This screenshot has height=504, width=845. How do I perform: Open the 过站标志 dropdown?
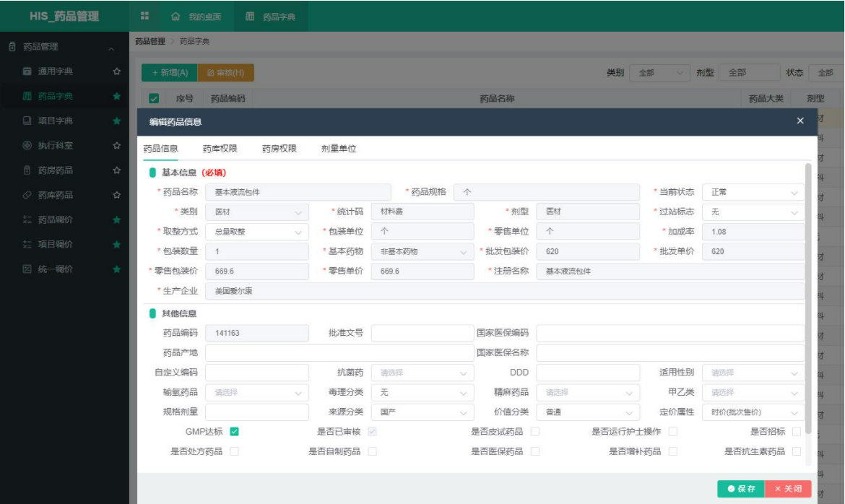(x=753, y=212)
